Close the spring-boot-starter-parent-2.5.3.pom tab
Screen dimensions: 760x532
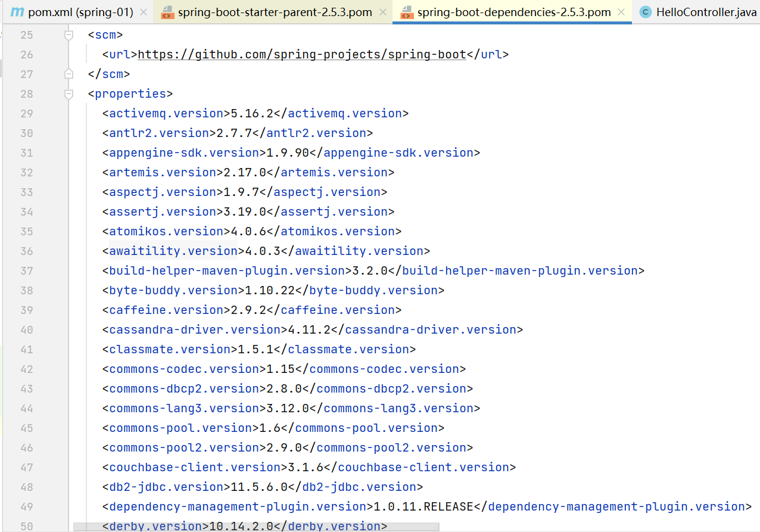pyautogui.click(x=382, y=12)
